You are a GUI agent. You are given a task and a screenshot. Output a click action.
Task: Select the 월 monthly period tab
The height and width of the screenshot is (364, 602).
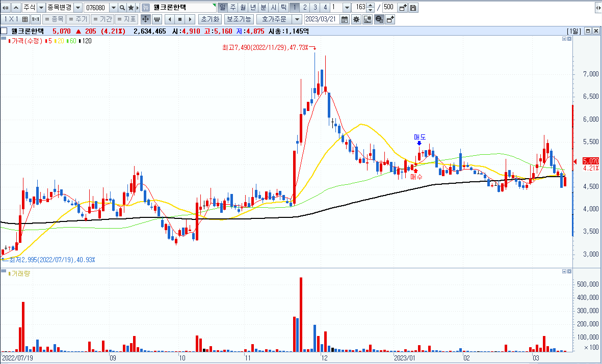243,7
